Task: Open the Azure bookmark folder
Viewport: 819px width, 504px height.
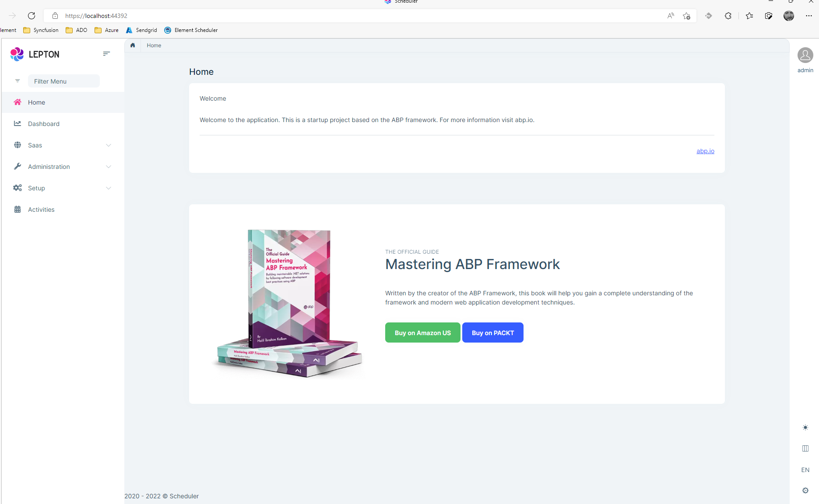Action: tap(106, 30)
